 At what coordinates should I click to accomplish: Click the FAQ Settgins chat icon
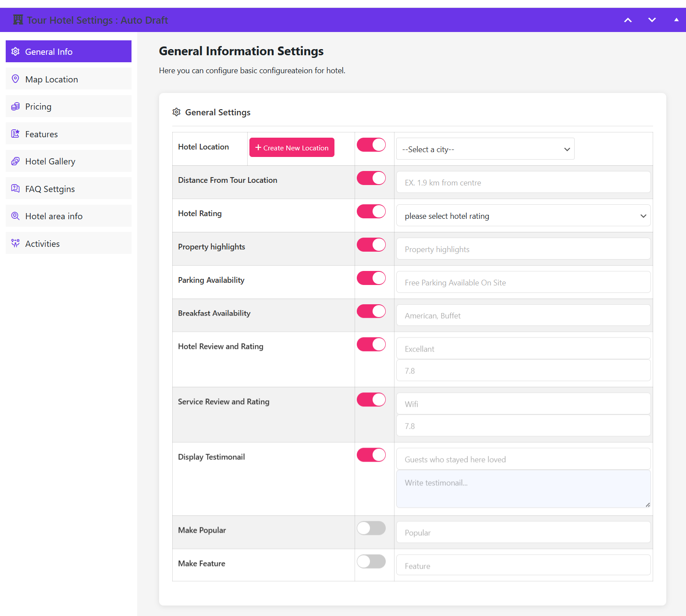point(15,189)
